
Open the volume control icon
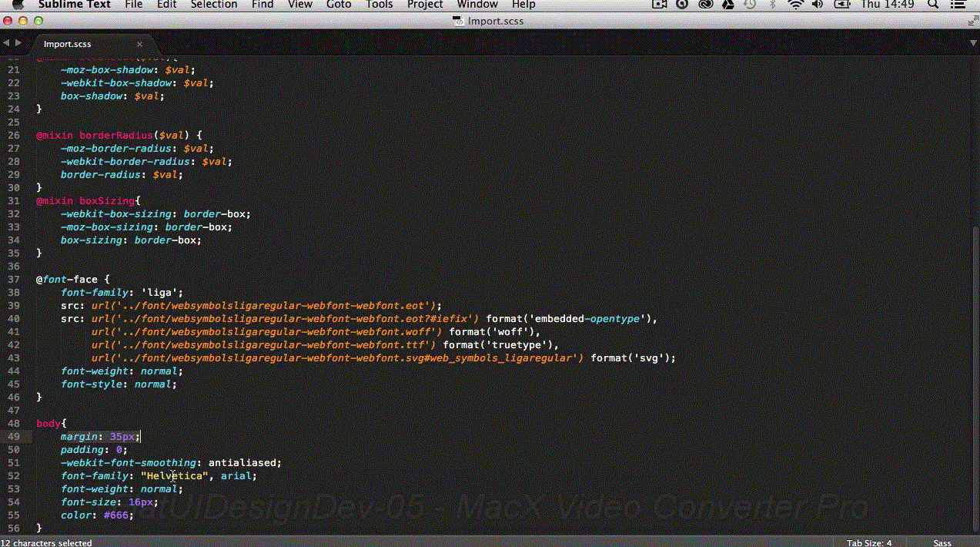(x=818, y=5)
